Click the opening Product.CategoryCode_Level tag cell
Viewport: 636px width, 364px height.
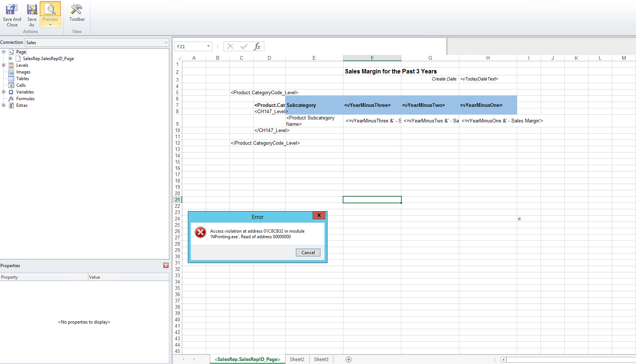(264, 92)
